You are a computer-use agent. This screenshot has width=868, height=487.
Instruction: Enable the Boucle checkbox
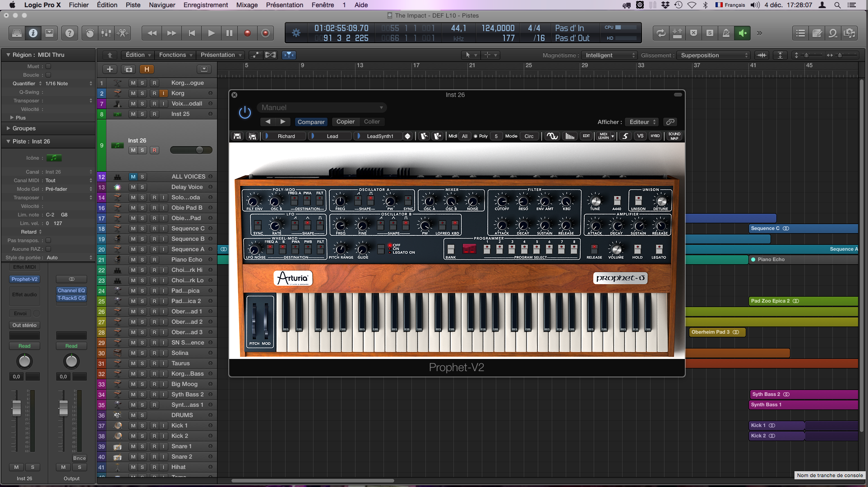click(x=48, y=75)
